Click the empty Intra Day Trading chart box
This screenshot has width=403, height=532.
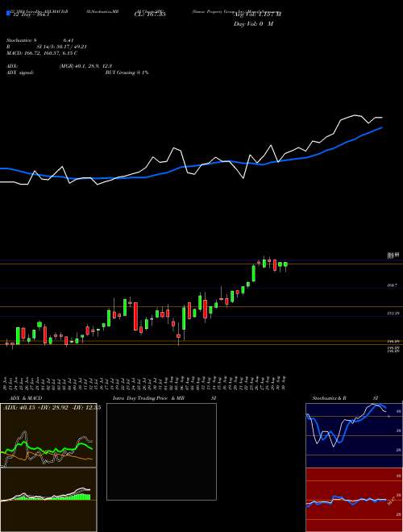(161, 451)
